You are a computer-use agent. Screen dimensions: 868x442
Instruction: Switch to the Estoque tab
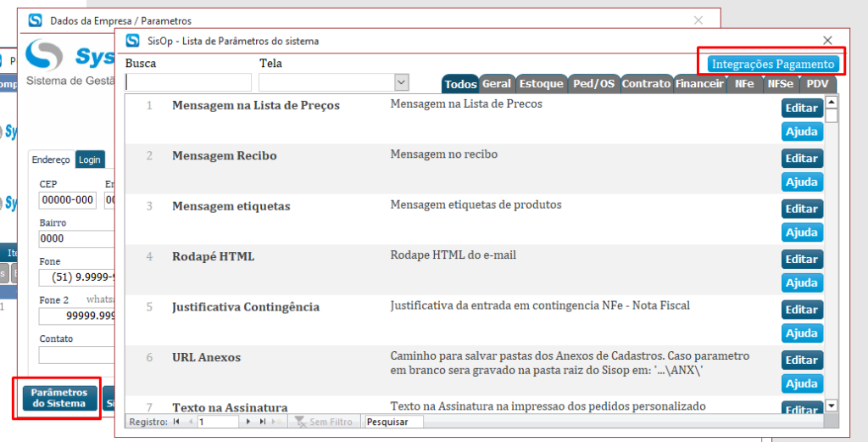coord(541,84)
